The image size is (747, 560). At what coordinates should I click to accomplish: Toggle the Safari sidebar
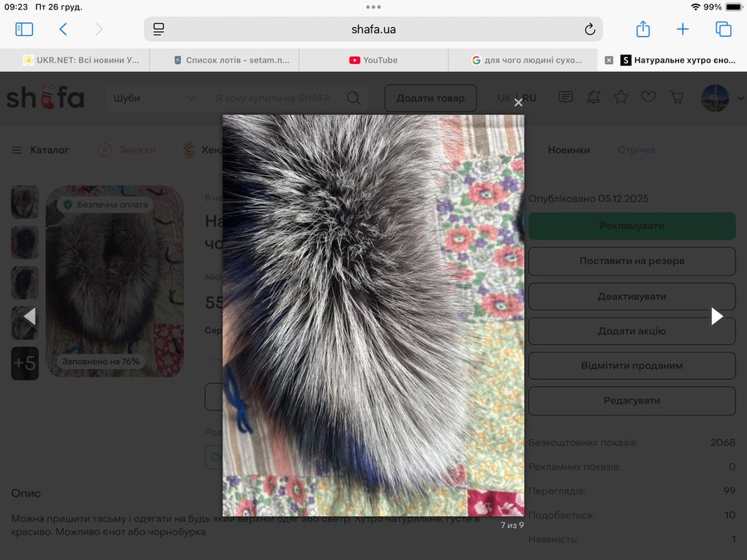point(24,30)
